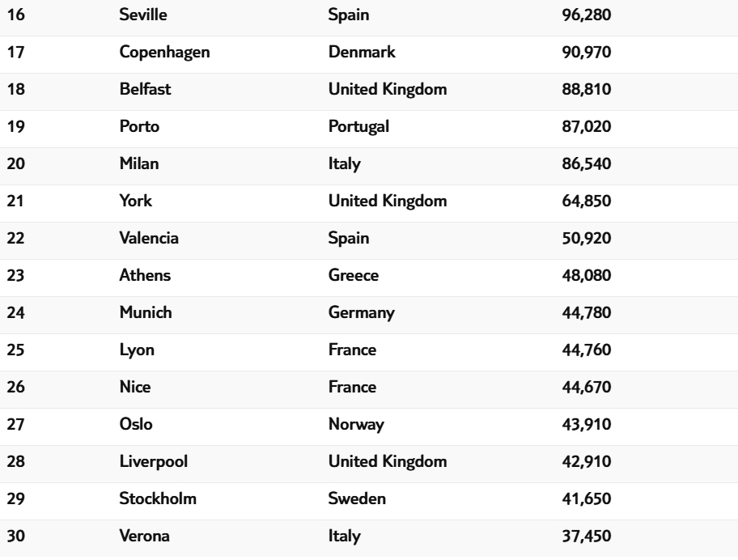Click the Lyon table cell
738x560 pixels.
[137, 350]
